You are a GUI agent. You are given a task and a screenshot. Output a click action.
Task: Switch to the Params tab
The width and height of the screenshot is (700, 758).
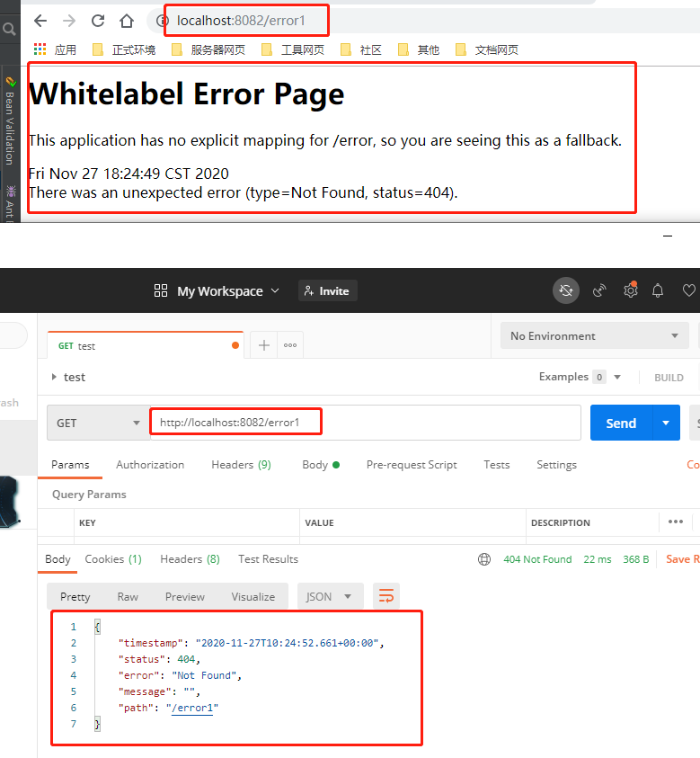pyautogui.click(x=70, y=465)
